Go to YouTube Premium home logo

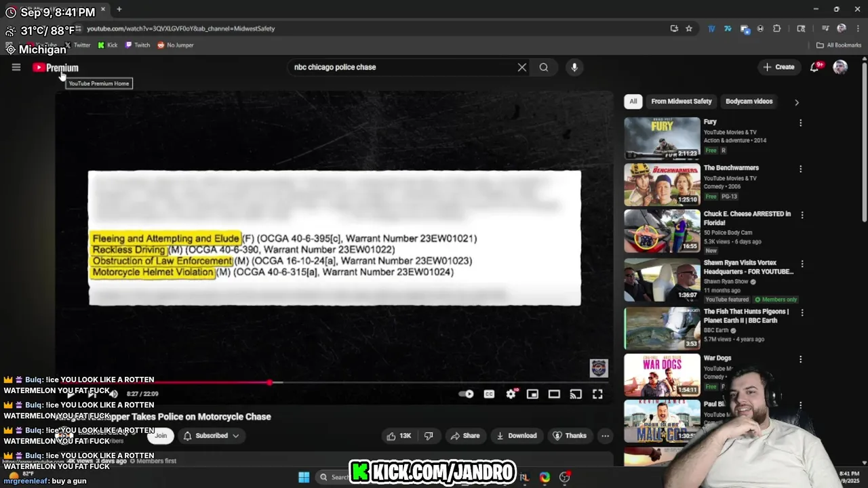[56, 68]
